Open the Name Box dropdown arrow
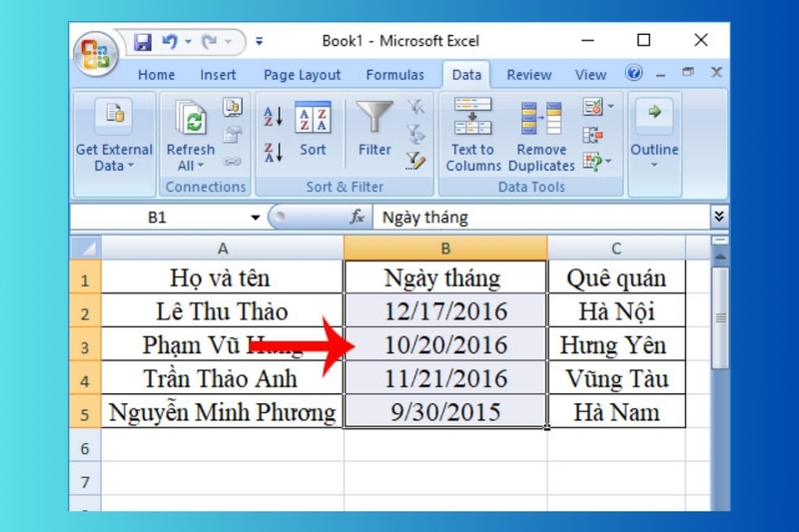 click(256, 218)
